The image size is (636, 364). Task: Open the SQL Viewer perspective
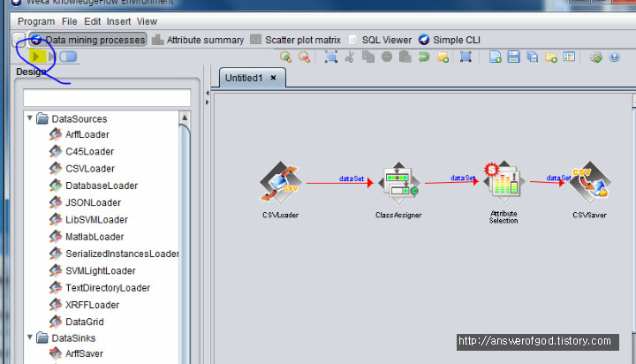380,40
